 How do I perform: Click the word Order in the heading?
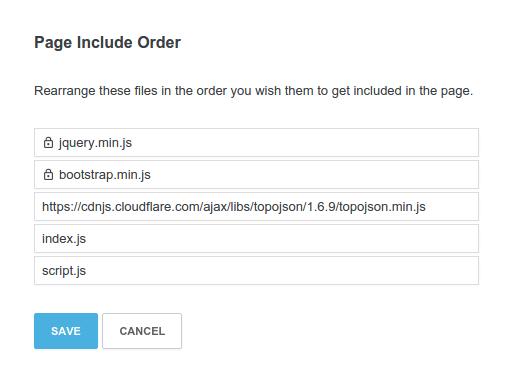click(x=159, y=43)
